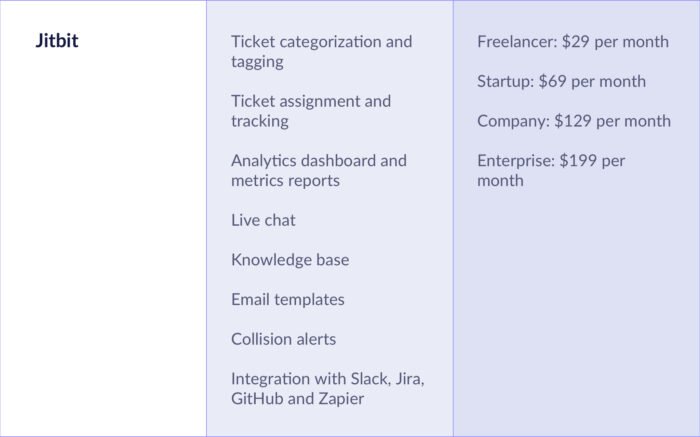Click the Startup pricing plan
The height and width of the screenshot is (437, 700).
[561, 82]
